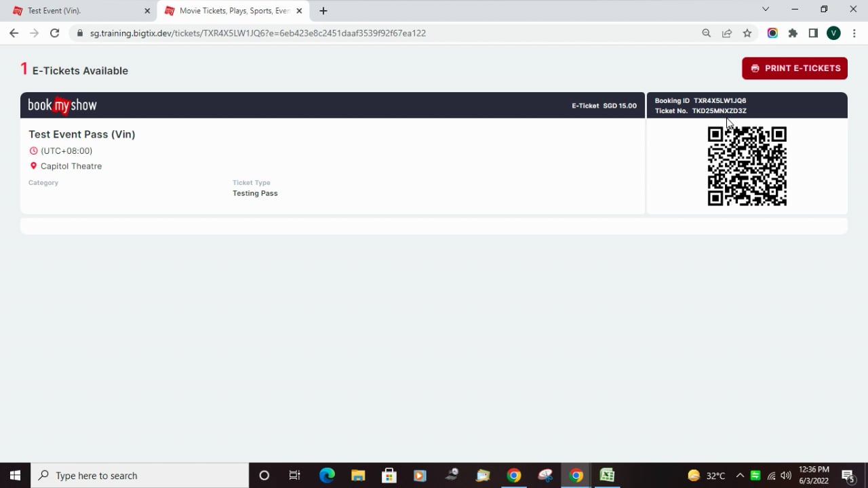This screenshot has width=868, height=488.
Task: Open the volume control in tray
Action: [x=786, y=476]
